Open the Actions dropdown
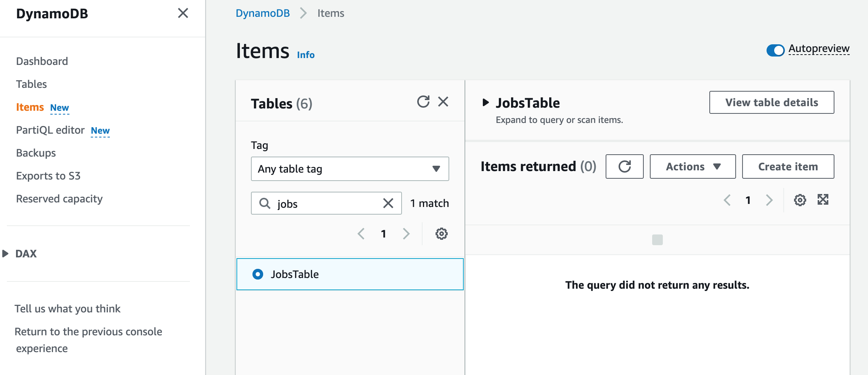The image size is (868, 375). coord(693,166)
